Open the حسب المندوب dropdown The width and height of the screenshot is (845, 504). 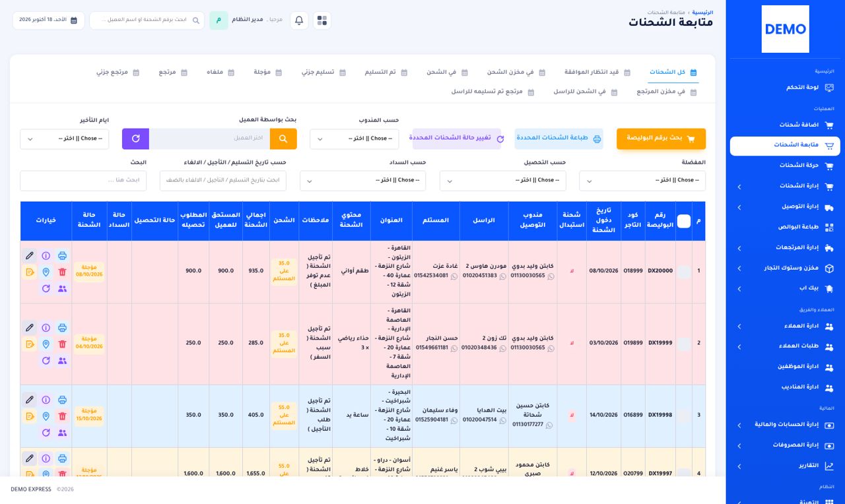(x=355, y=139)
